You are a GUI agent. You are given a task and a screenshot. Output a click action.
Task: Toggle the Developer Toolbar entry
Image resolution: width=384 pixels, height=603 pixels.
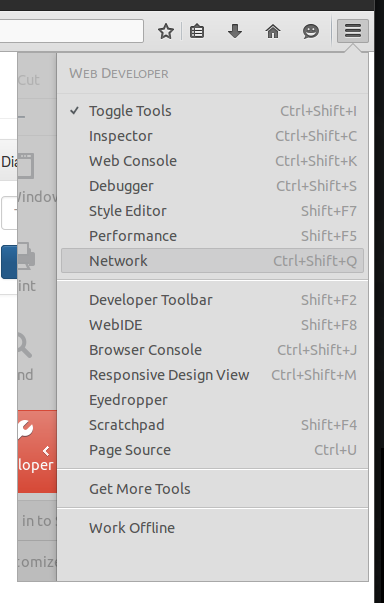[x=212, y=300]
